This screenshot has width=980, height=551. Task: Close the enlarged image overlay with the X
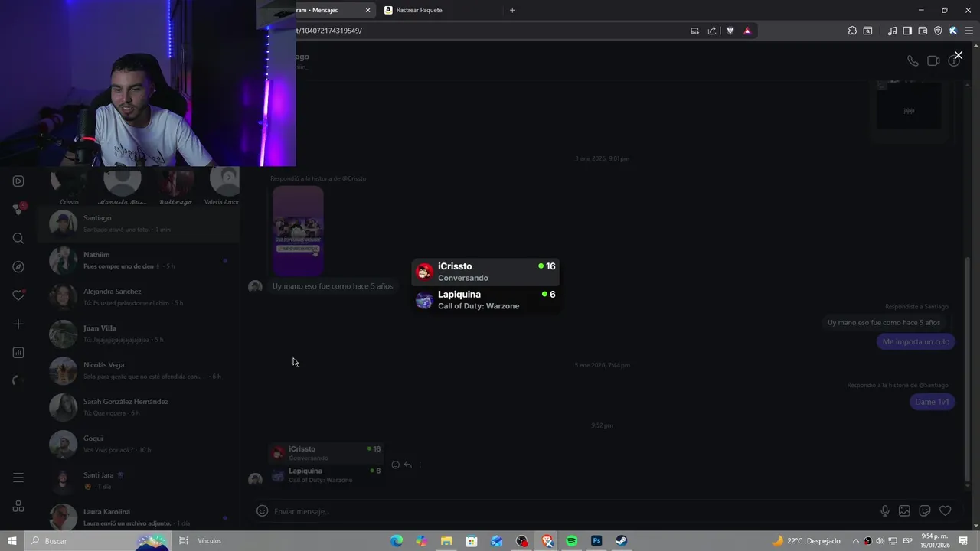click(x=958, y=55)
